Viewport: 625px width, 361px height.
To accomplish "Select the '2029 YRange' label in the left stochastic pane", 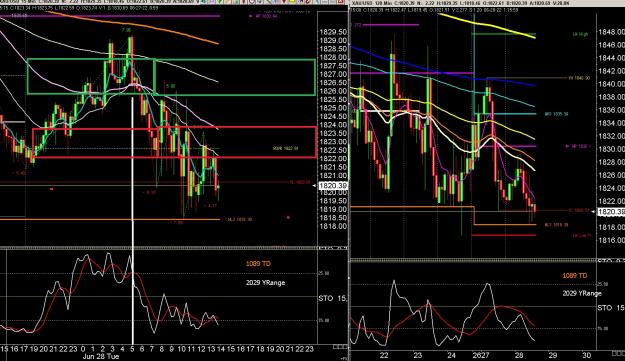I will point(265,283).
